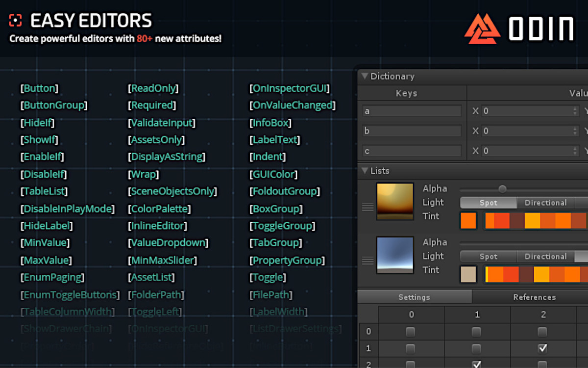The height and width of the screenshot is (368, 588).
Task: Click the Alpha slider track of the second list item
Action: pos(523,243)
